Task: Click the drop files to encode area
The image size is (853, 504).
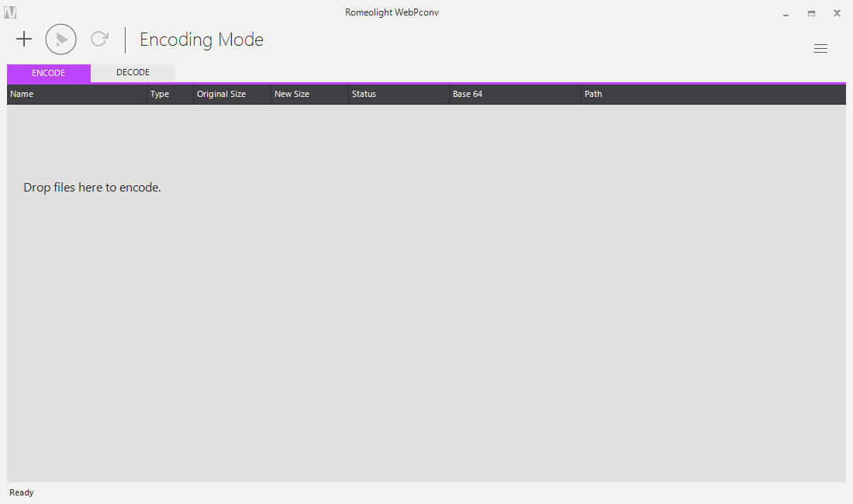Action: click(x=92, y=187)
